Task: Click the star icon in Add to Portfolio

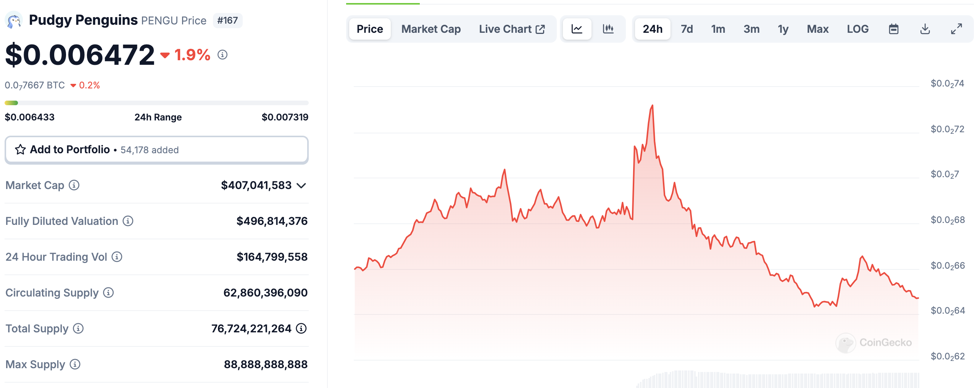Action: tap(20, 149)
